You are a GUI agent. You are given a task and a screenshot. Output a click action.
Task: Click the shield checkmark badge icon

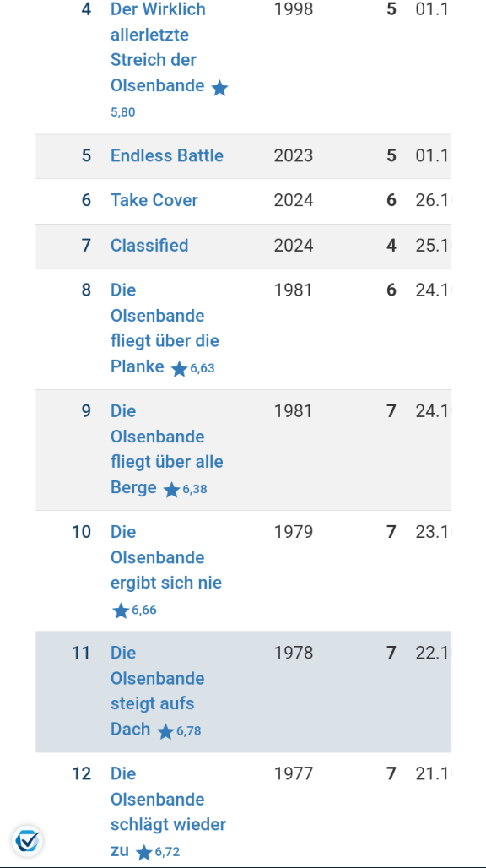(27, 842)
